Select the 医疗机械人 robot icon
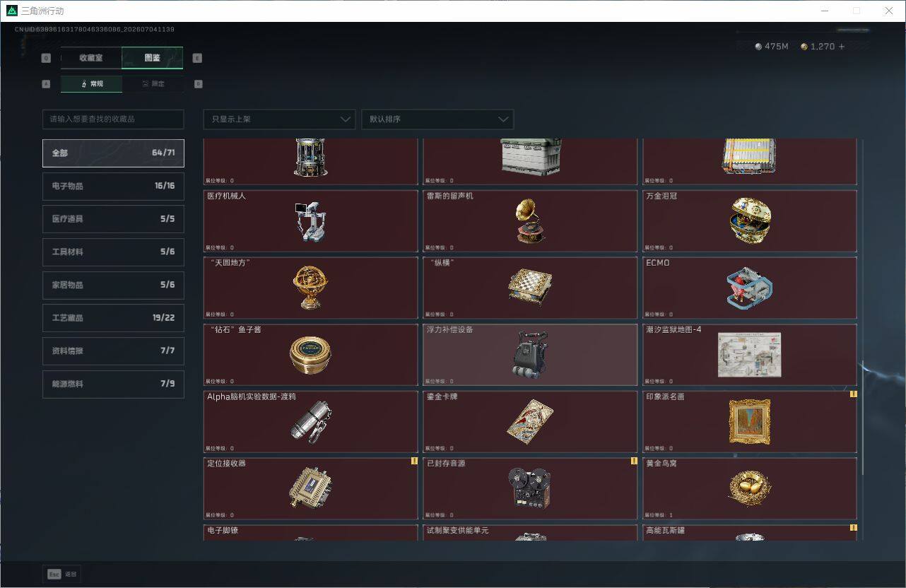 pyautogui.click(x=310, y=221)
